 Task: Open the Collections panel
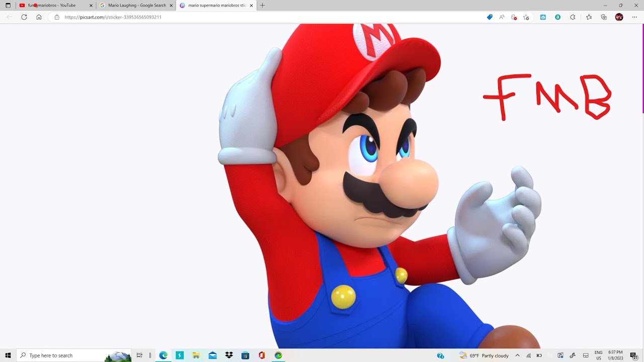(x=604, y=17)
